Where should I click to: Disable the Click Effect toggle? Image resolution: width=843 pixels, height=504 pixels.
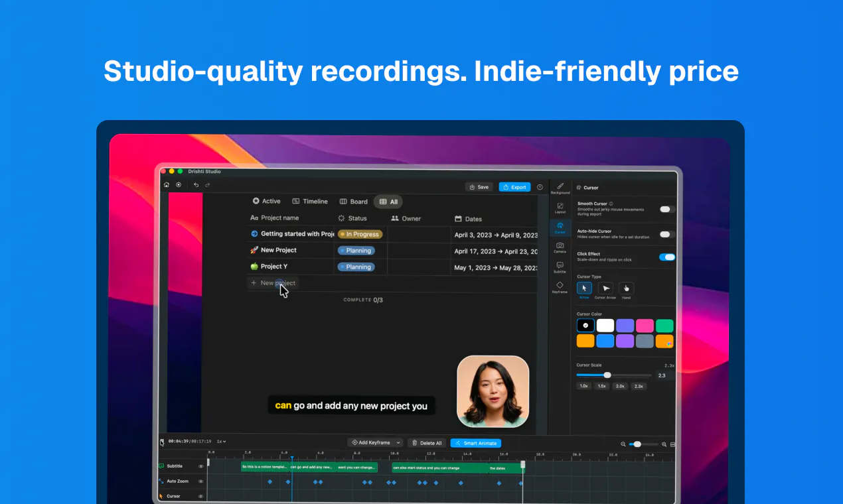tap(667, 257)
